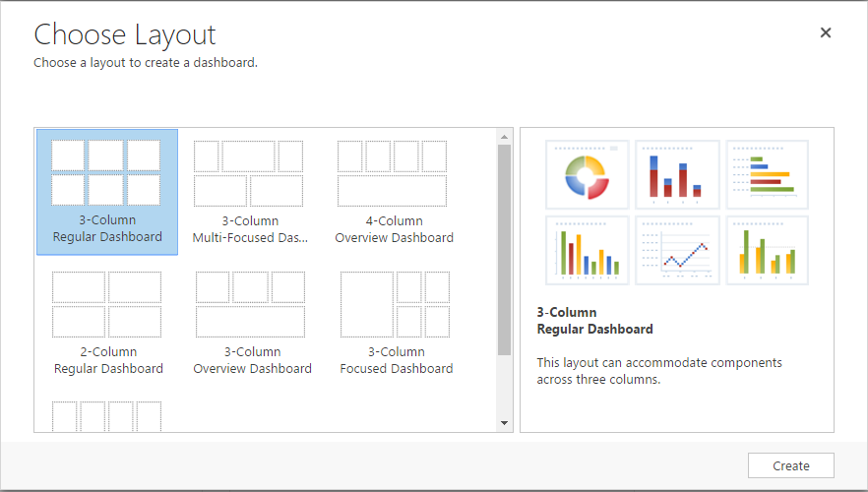Choose the 3-Column Multi-Focused Dashboard layout icon

[249, 173]
